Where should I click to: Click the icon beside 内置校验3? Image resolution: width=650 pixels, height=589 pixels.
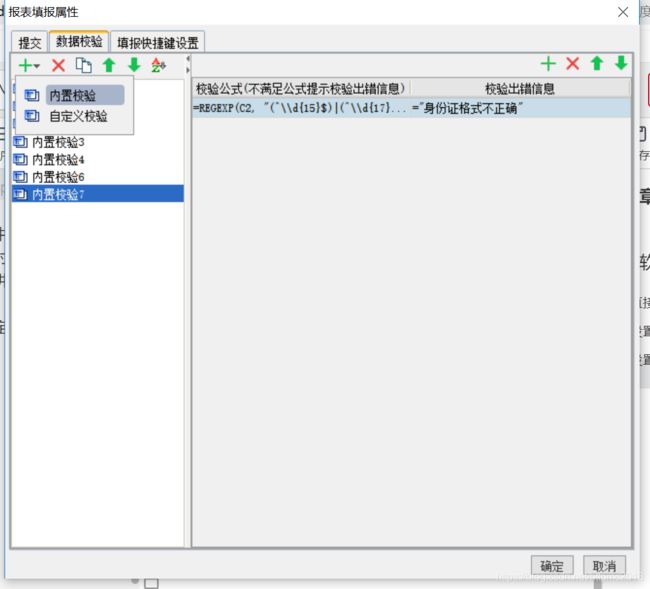[x=20, y=142]
